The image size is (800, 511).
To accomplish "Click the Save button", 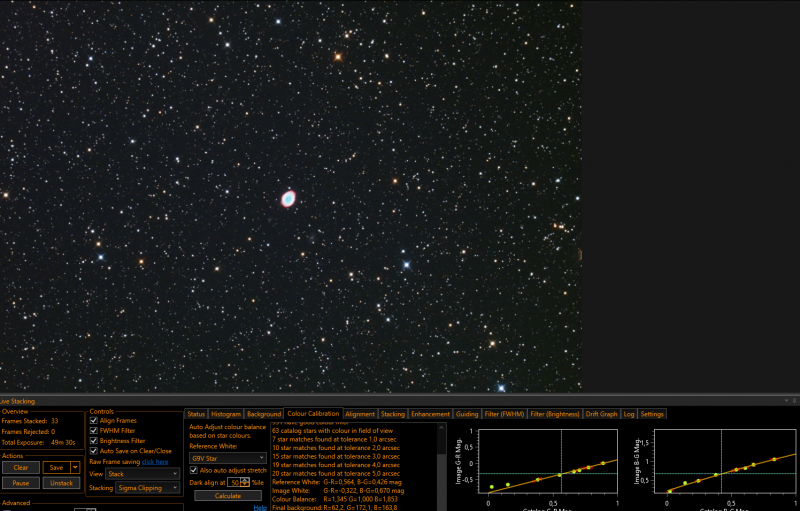I will [x=57, y=468].
